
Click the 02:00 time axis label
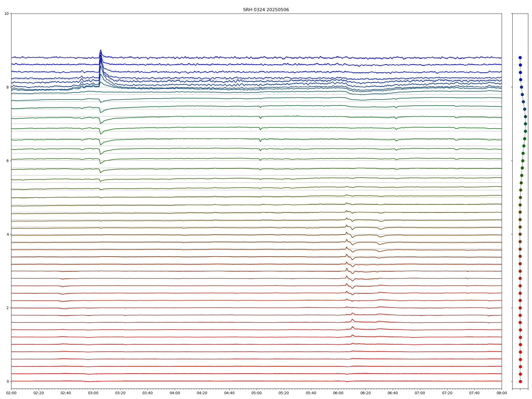11,393
